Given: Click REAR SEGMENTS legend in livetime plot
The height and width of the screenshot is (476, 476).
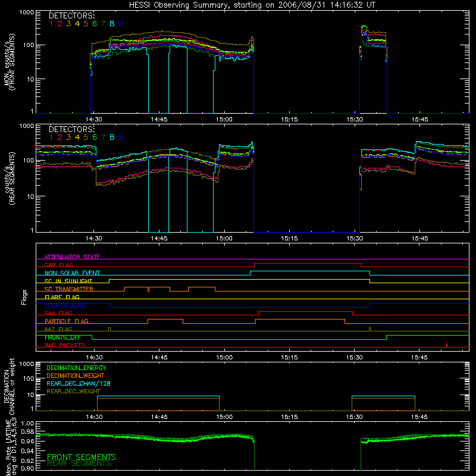Looking at the screenshot, I should pyautogui.click(x=79, y=464).
